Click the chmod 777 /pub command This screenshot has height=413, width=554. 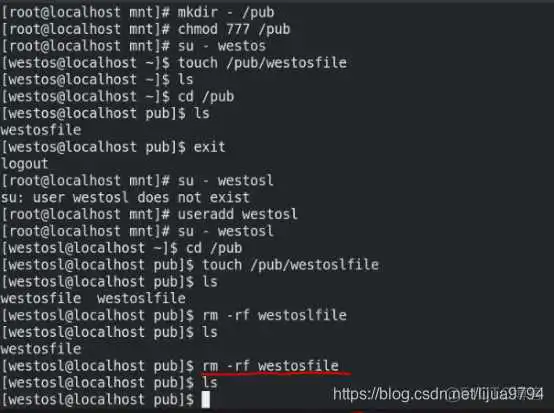234,29
